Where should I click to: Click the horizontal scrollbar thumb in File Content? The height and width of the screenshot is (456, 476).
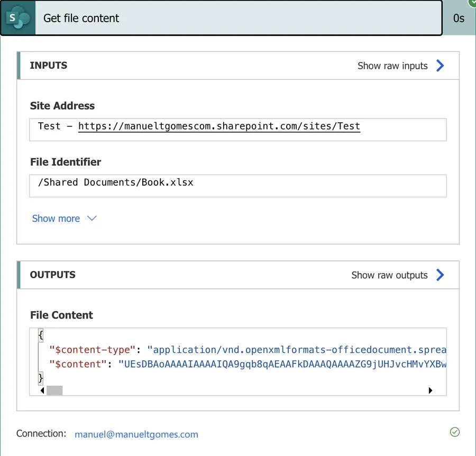[x=54, y=390]
